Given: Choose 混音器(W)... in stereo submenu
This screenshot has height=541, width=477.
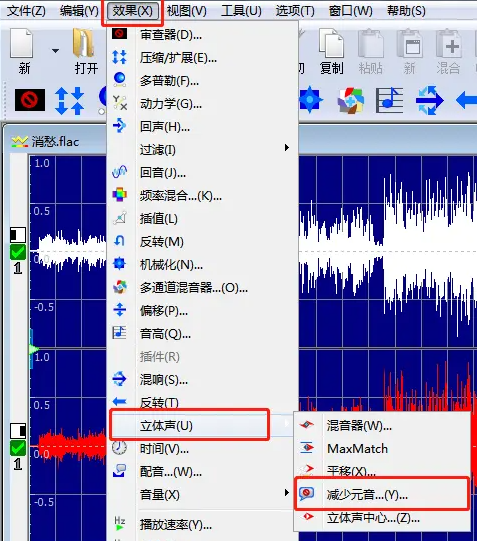Looking at the screenshot, I should tap(382, 426).
